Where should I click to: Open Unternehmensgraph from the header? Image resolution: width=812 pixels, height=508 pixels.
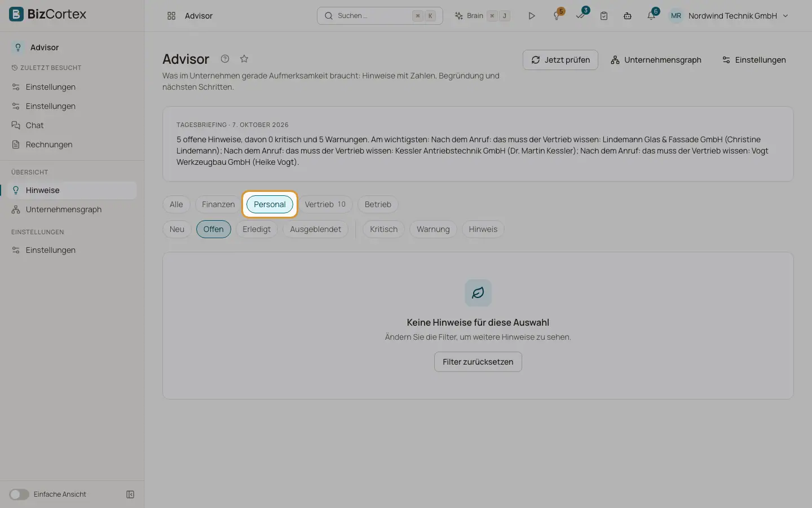tap(656, 60)
